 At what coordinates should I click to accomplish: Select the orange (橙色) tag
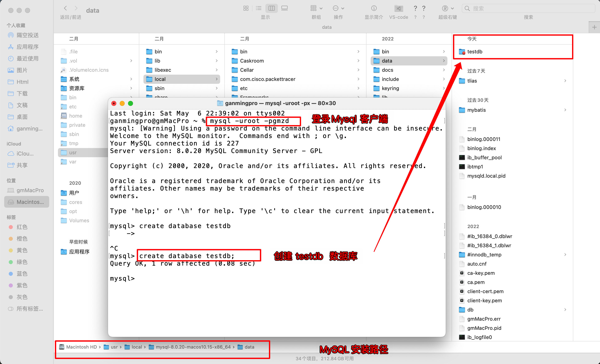coord(27,239)
